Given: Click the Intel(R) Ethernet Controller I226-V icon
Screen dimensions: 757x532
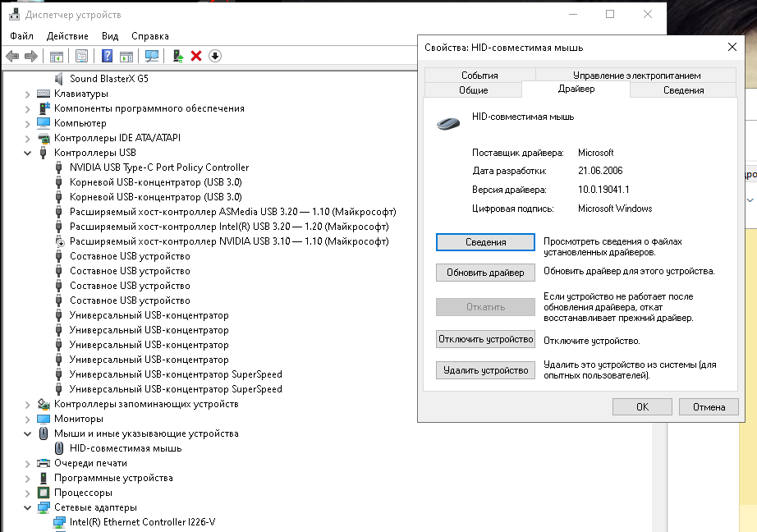Looking at the screenshot, I should point(59,522).
